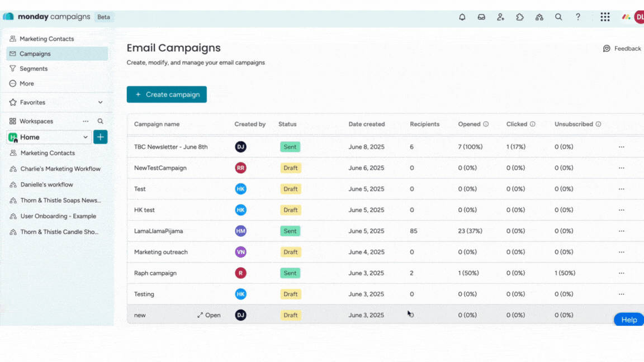Click the DL profile avatar

[x=640, y=17]
